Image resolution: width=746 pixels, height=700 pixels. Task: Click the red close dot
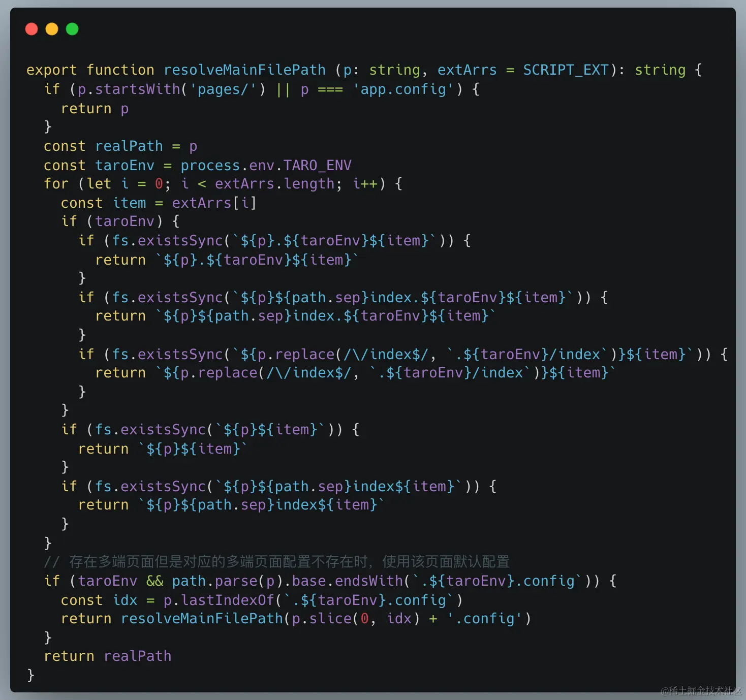coord(32,29)
